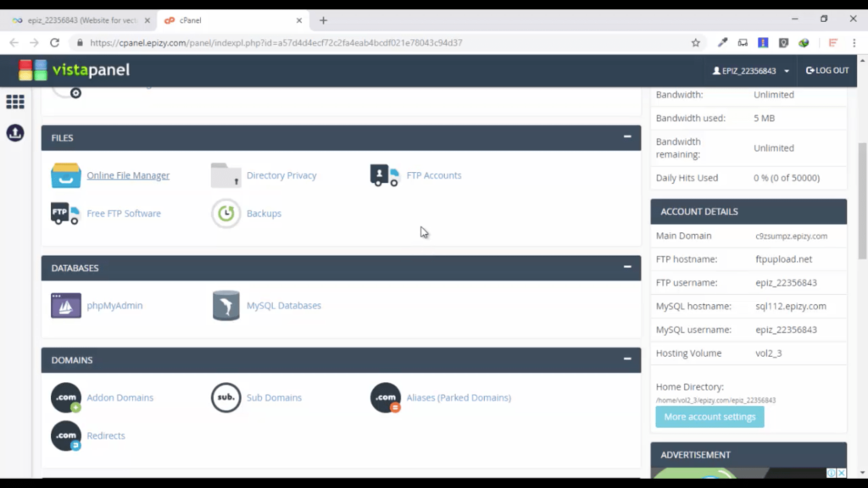Collapse the FILES section

click(627, 136)
